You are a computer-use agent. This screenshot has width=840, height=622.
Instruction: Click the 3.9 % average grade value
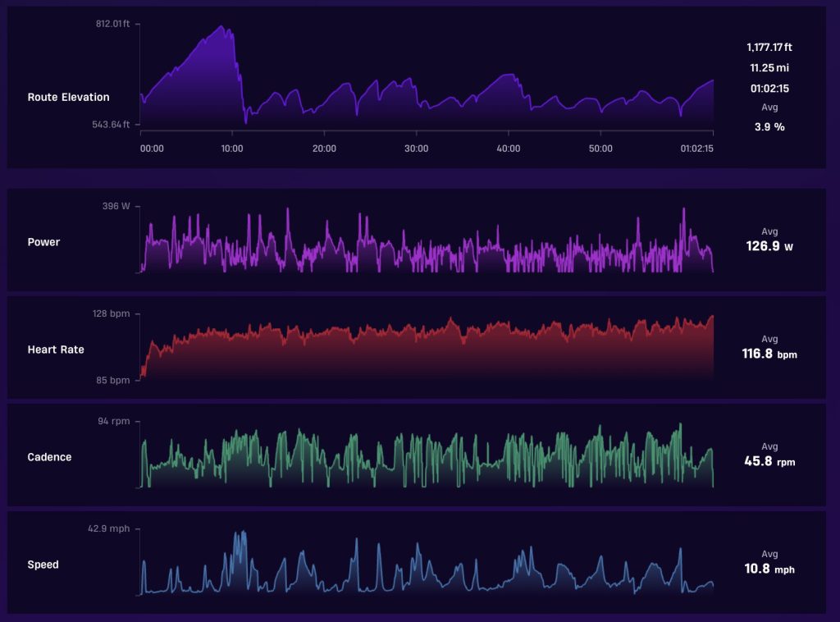pyautogui.click(x=769, y=127)
